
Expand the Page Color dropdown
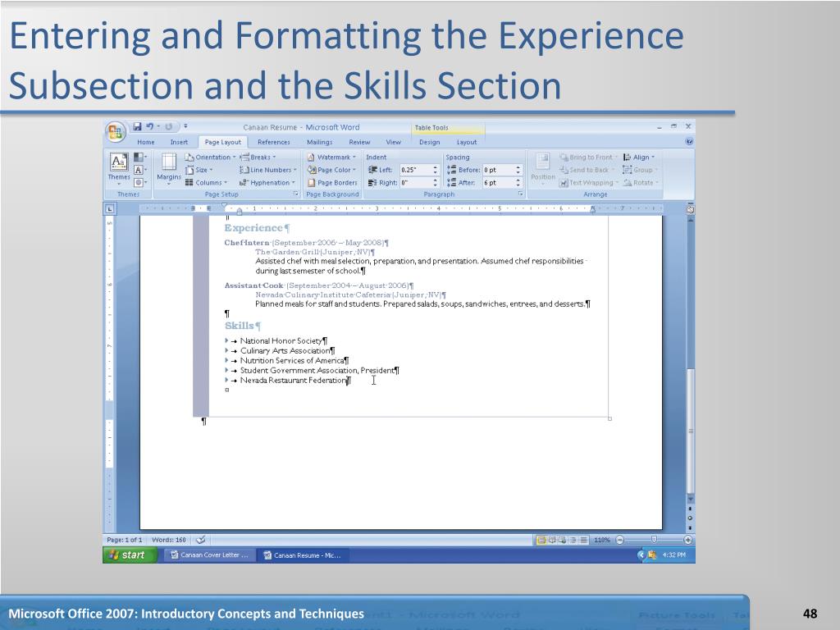pos(331,170)
